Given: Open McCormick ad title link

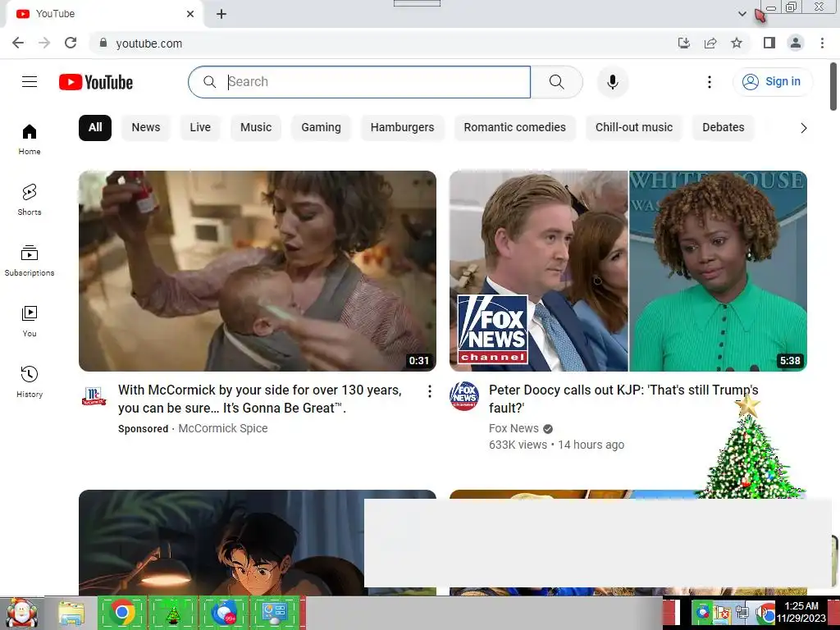Looking at the screenshot, I should click(x=260, y=399).
